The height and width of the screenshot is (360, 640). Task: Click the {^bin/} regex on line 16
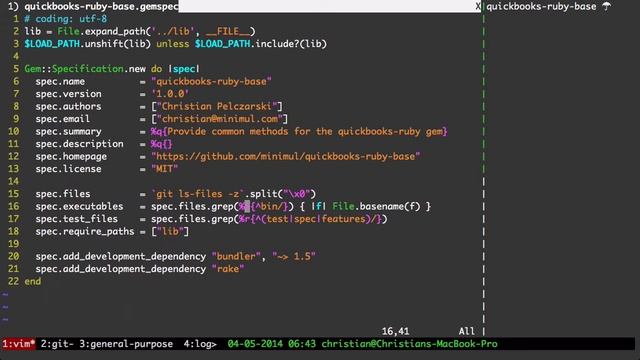(269, 207)
